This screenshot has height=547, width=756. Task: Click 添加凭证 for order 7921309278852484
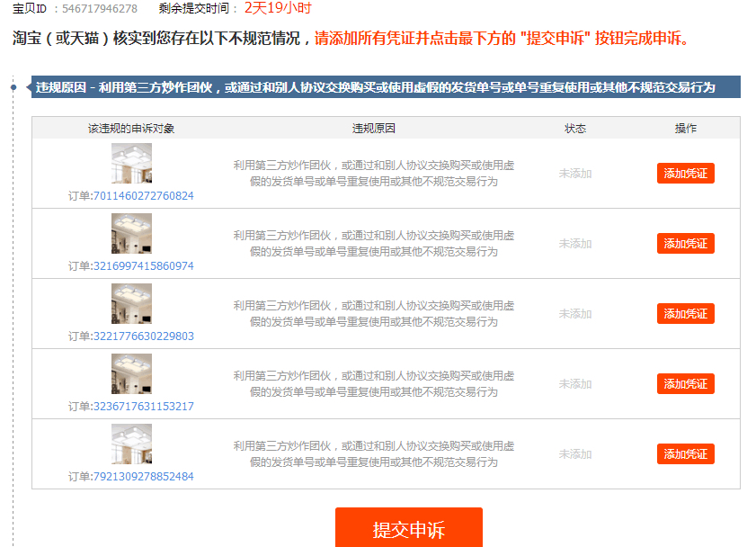click(x=685, y=454)
